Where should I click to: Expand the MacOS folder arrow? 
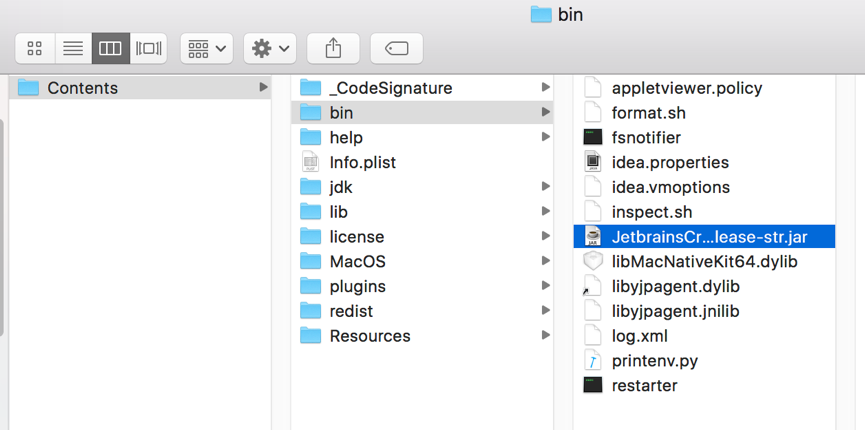click(546, 261)
